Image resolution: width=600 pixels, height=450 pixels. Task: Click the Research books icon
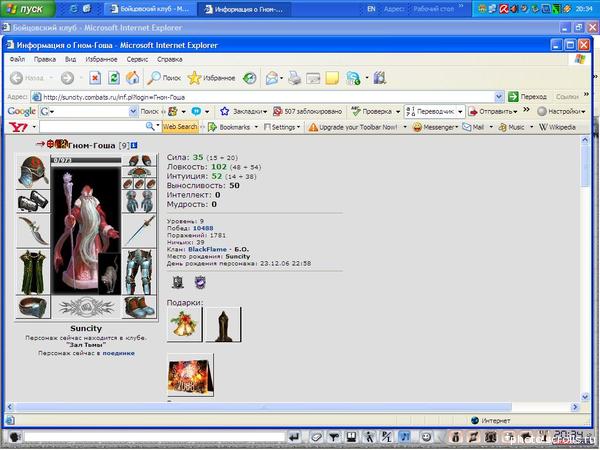coord(380,78)
